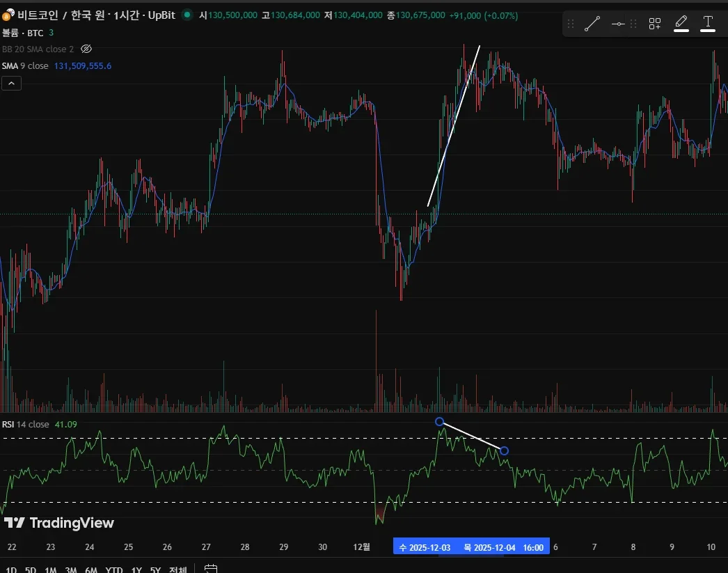Grab the floating toolbar left drag handle
The height and width of the screenshot is (573, 728).
tap(571, 23)
